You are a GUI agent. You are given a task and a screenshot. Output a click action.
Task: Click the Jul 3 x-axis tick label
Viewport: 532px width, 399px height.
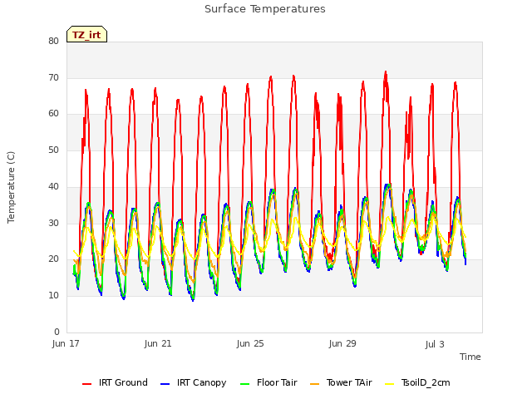click(x=435, y=344)
